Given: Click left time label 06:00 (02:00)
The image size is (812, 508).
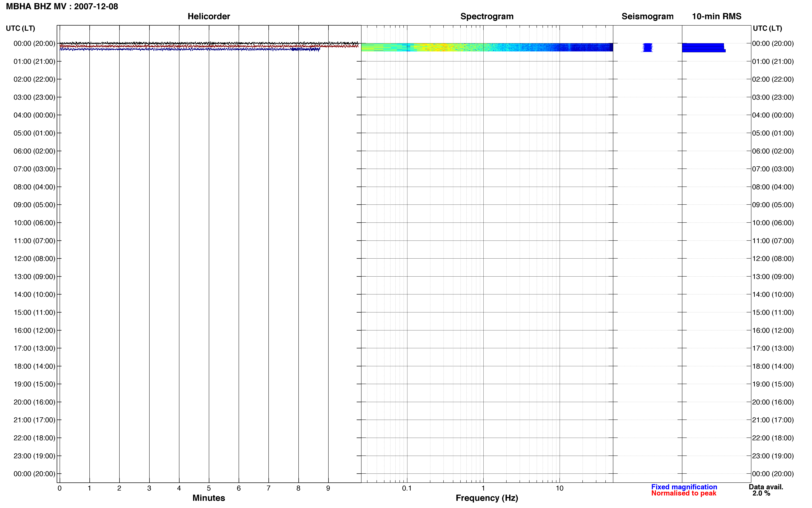Looking at the screenshot, I should click(x=34, y=151).
